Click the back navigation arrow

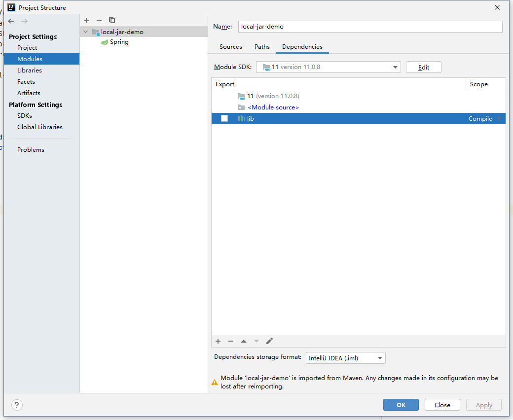coord(11,21)
